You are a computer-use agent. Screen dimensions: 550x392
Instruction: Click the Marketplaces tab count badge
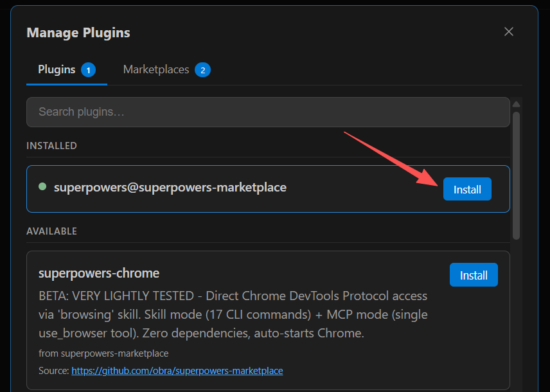point(204,69)
